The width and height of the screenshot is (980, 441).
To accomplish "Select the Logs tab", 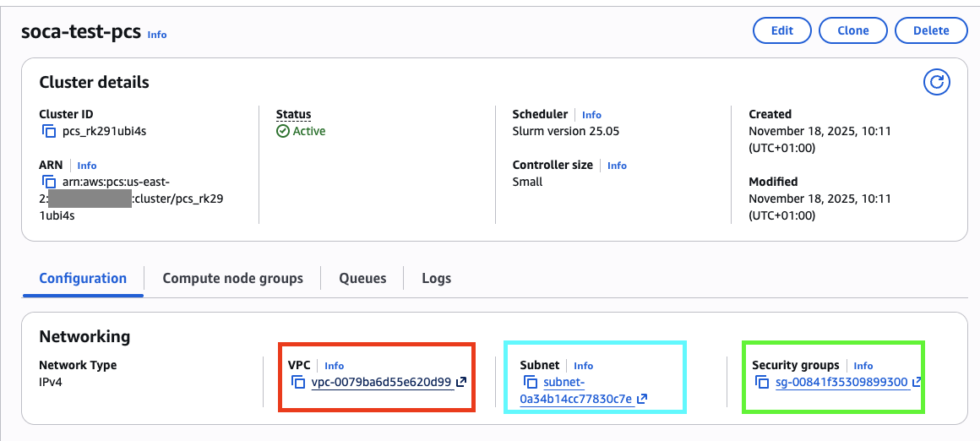I will point(436,278).
